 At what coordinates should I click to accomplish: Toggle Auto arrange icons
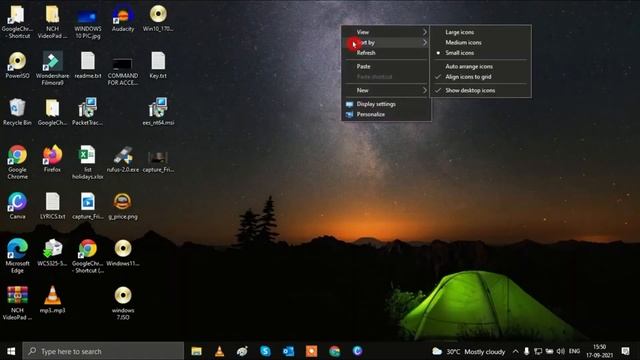coord(480,66)
